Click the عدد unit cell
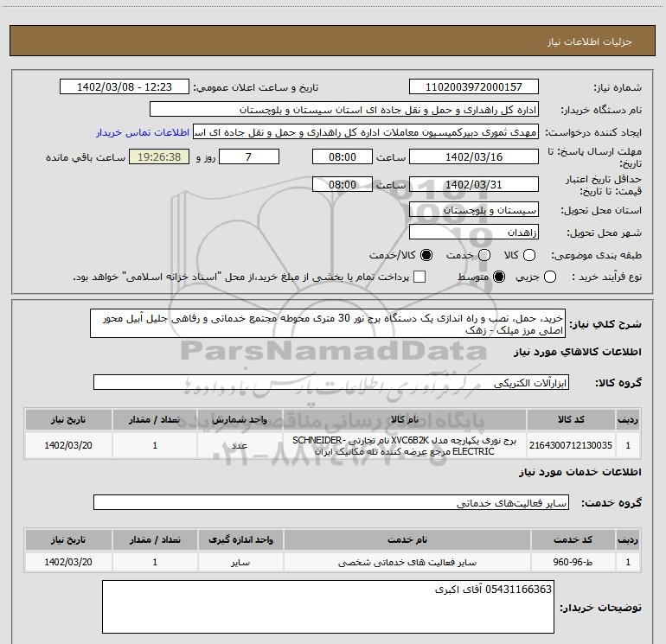The image size is (666, 644). (x=240, y=445)
